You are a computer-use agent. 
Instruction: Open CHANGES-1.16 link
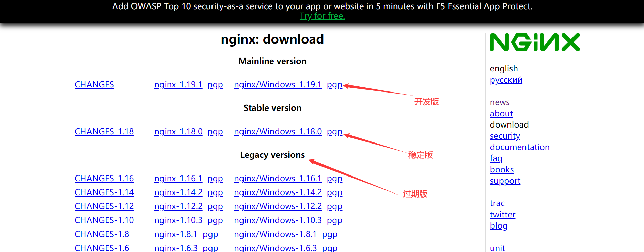point(104,178)
